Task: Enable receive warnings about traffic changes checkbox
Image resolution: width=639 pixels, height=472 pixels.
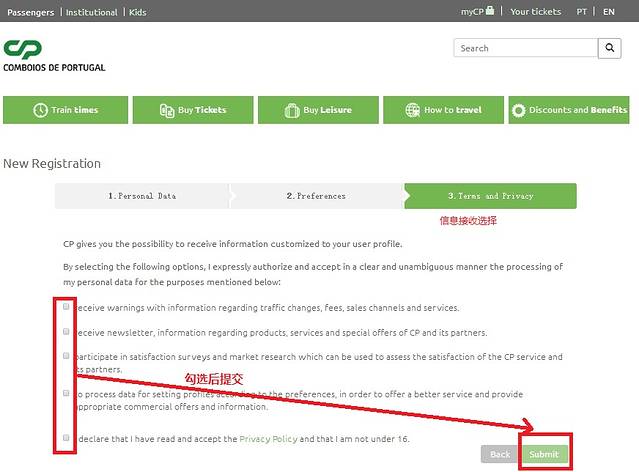Action: click(x=66, y=307)
